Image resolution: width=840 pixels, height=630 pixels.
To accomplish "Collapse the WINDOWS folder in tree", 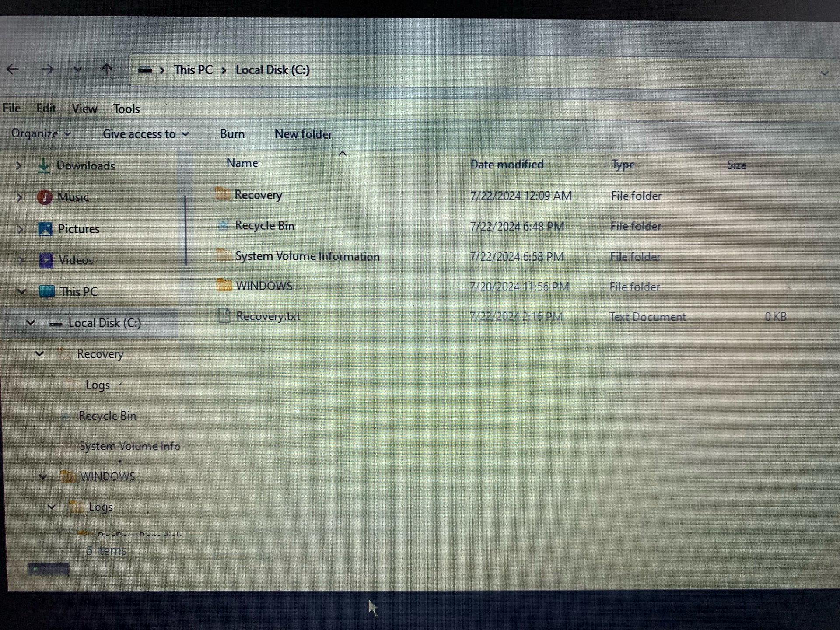I will coord(43,476).
